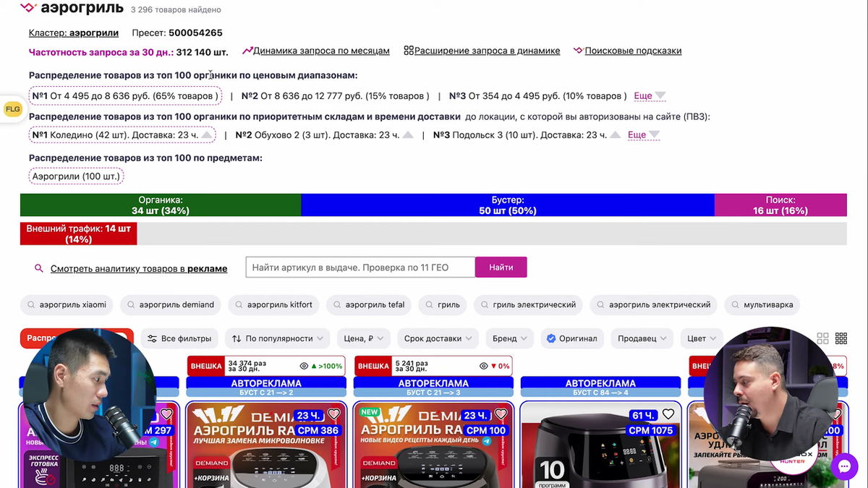Open the Продавец filter dropdown
This screenshot has height=488, width=868.
(x=642, y=338)
